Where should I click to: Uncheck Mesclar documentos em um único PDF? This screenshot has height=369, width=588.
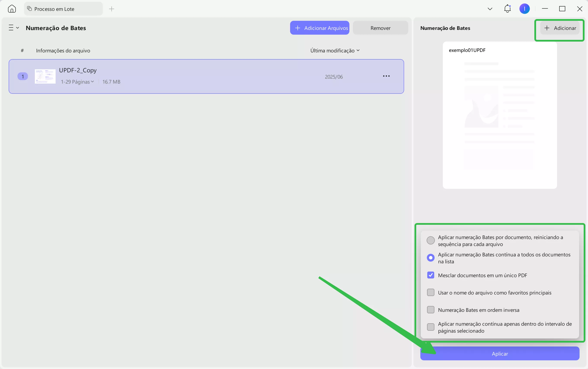(431, 275)
